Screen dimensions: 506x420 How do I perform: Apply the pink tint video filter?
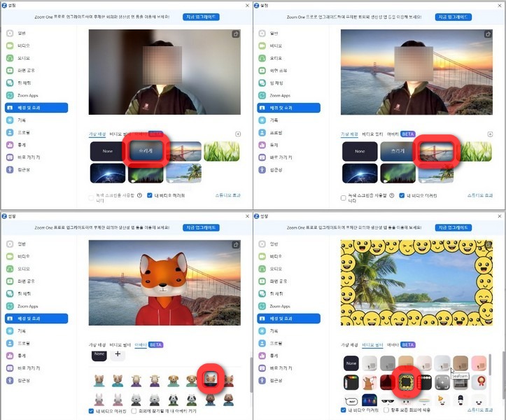point(479,363)
